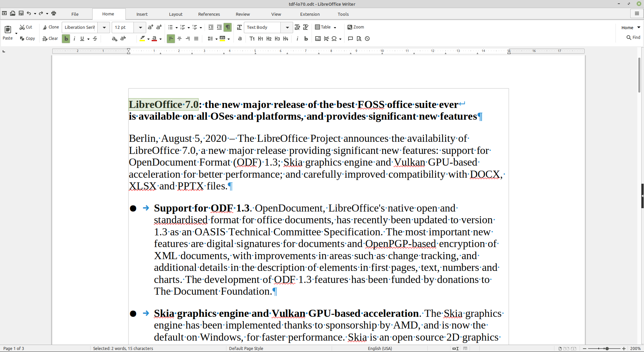Increase paragraph indent
This screenshot has height=352, width=644.
[211, 27]
